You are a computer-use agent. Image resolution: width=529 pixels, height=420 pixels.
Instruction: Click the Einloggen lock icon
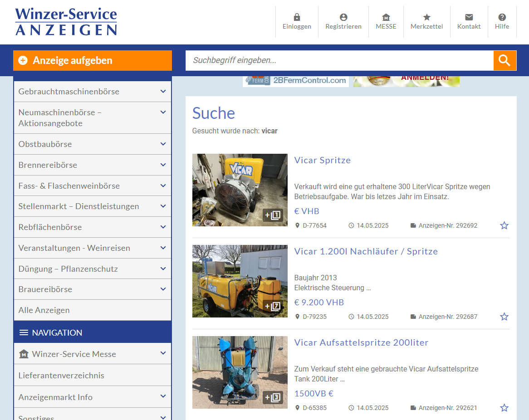point(297,17)
